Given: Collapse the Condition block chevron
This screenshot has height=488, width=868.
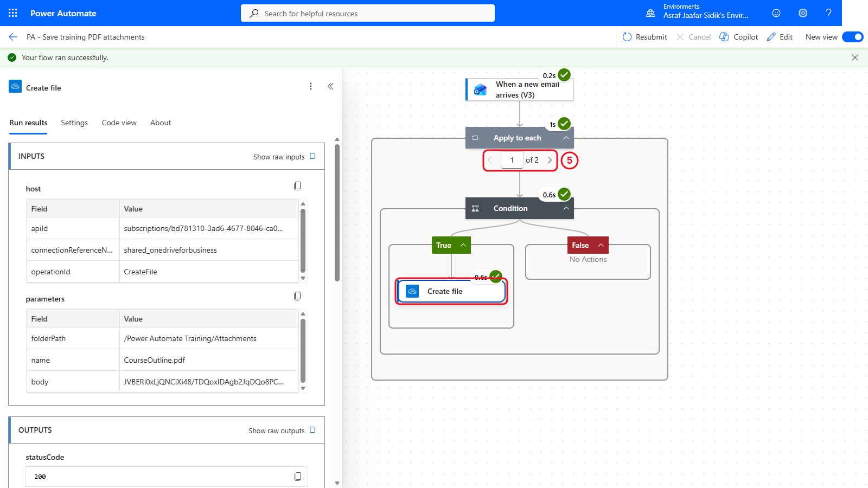Looking at the screenshot, I should (x=566, y=208).
